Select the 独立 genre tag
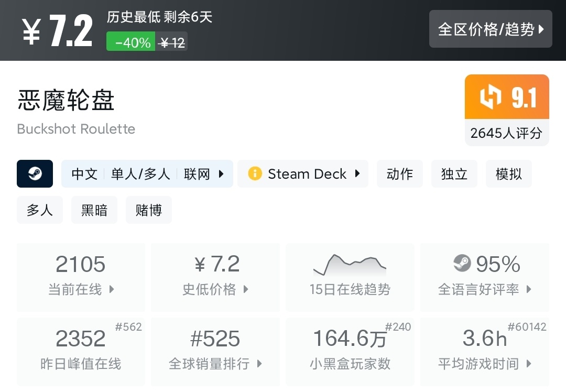 point(454,173)
